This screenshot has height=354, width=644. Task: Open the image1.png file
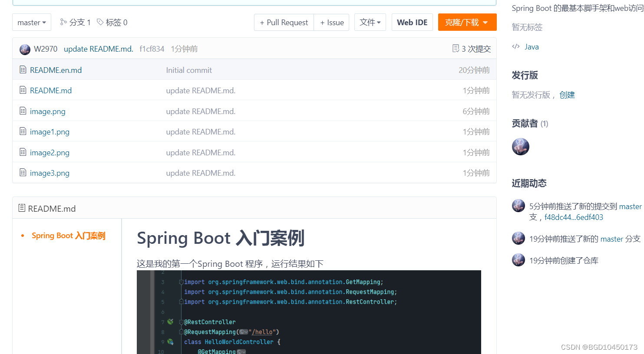pos(50,132)
